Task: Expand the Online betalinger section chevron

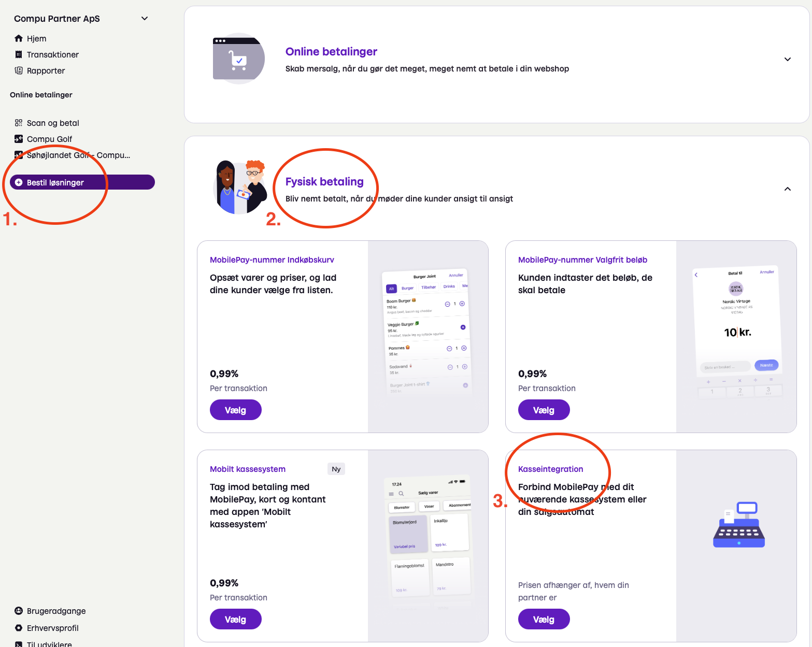Action: [x=788, y=59]
